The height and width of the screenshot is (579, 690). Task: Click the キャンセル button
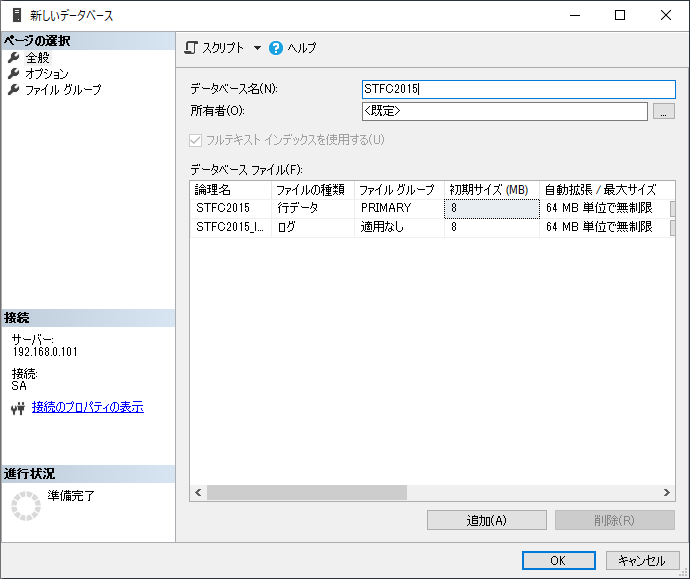(642, 561)
